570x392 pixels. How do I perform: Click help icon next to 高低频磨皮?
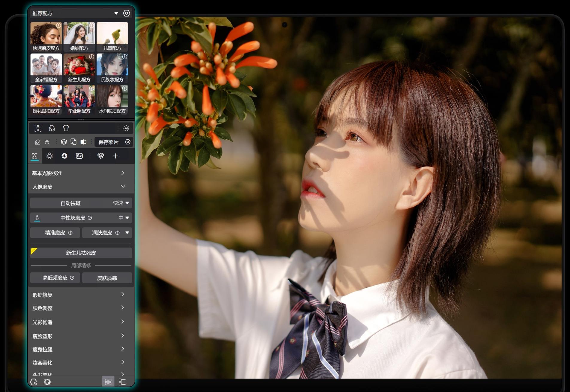pyautogui.click(x=72, y=278)
